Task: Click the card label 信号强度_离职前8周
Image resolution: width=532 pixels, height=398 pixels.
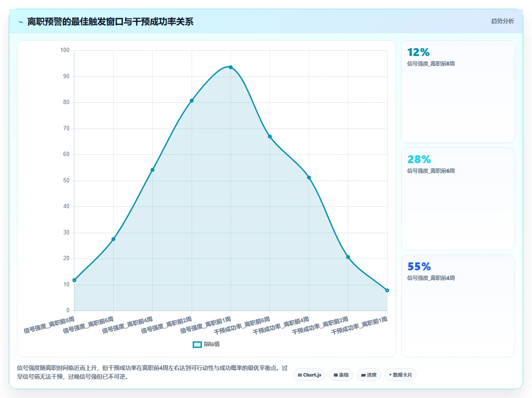Action: [x=431, y=64]
